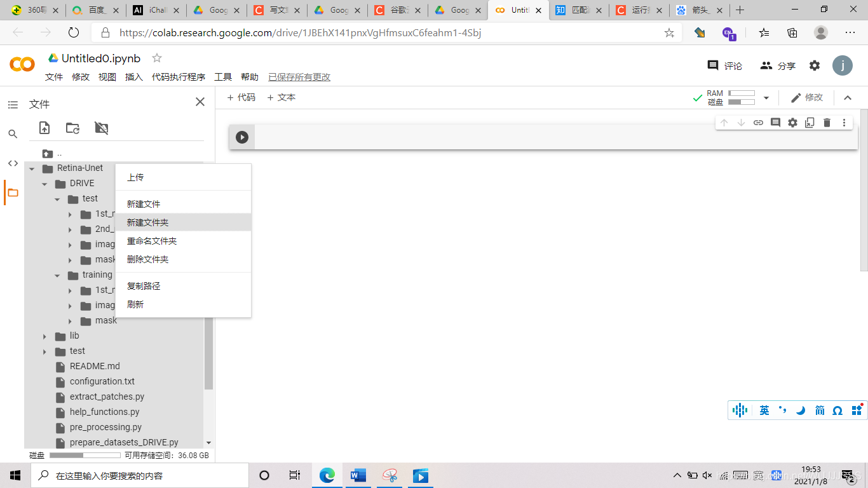Screen dimensions: 868x488
Task: Open Word from taskbar
Action: (358, 475)
